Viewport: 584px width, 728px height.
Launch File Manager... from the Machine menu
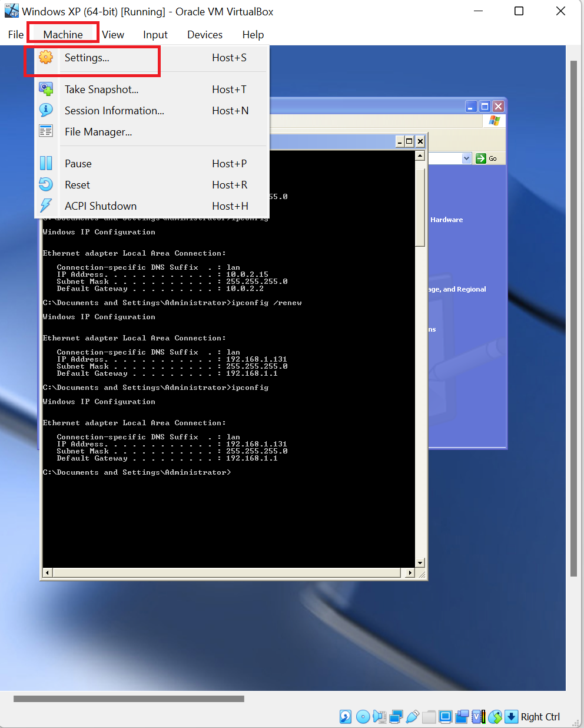tap(152, 132)
